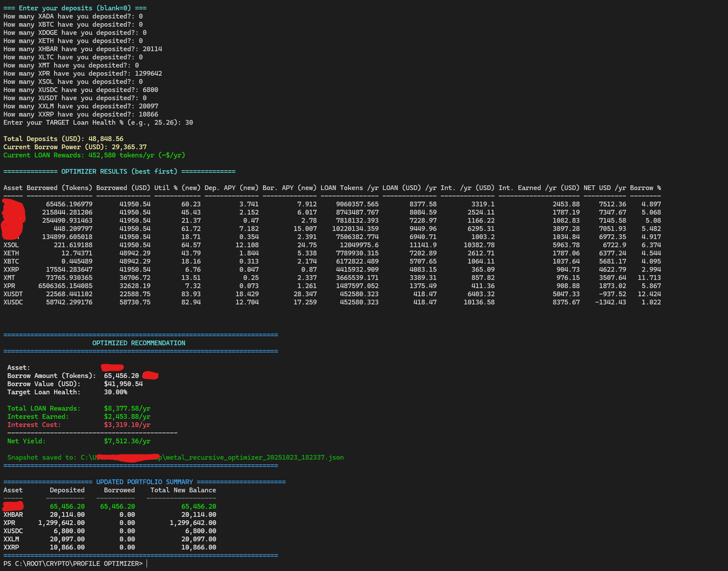Click the XUSDT row label in results table
Image resolution: width=728 pixels, height=571 pixels.
point(13,294)
